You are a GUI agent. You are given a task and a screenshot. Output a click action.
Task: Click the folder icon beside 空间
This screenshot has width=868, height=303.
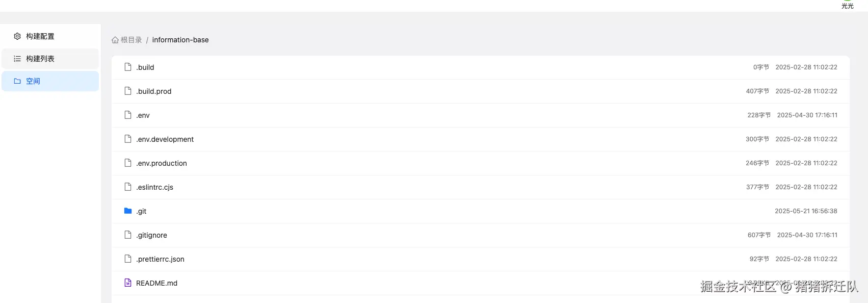17,81
